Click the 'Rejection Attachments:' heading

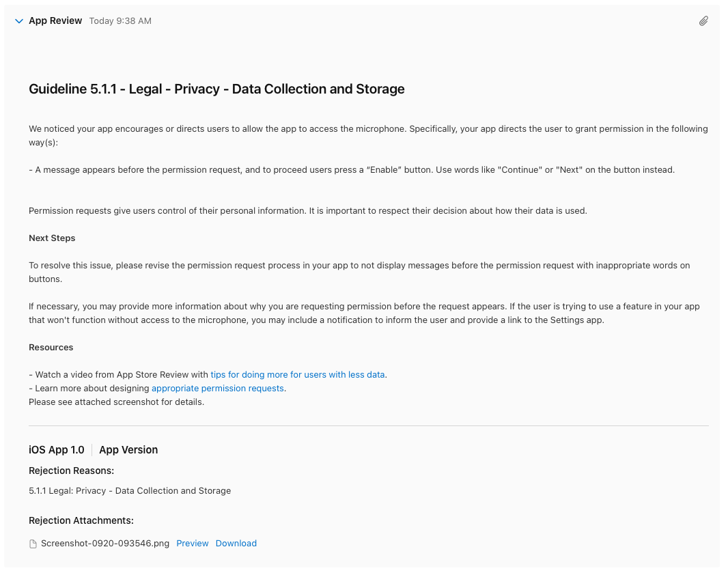(x=81, y=520)
